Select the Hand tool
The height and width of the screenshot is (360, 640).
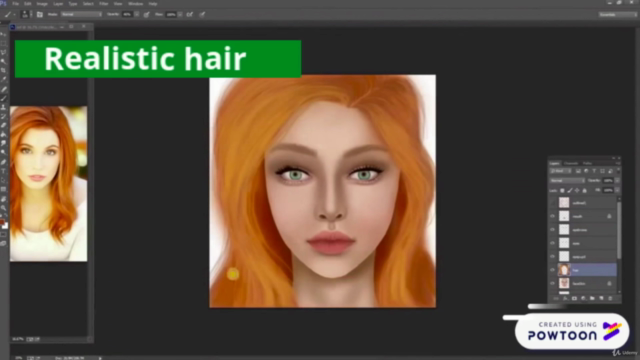point(4,199)
